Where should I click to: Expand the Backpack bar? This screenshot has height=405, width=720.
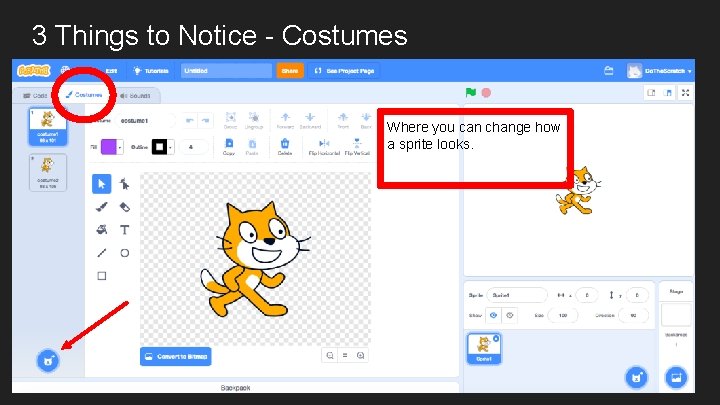click(x=236, y=388)
